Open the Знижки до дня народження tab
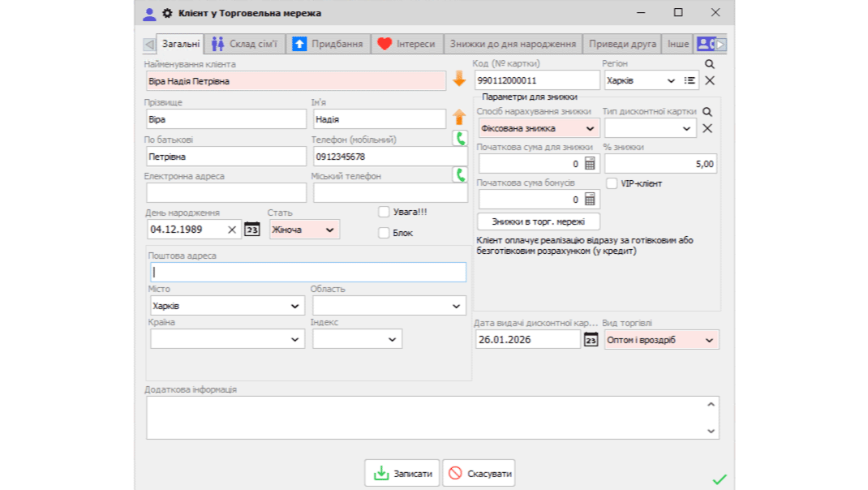The width and height of the screenshot is (868, 490). click(513, 44)
